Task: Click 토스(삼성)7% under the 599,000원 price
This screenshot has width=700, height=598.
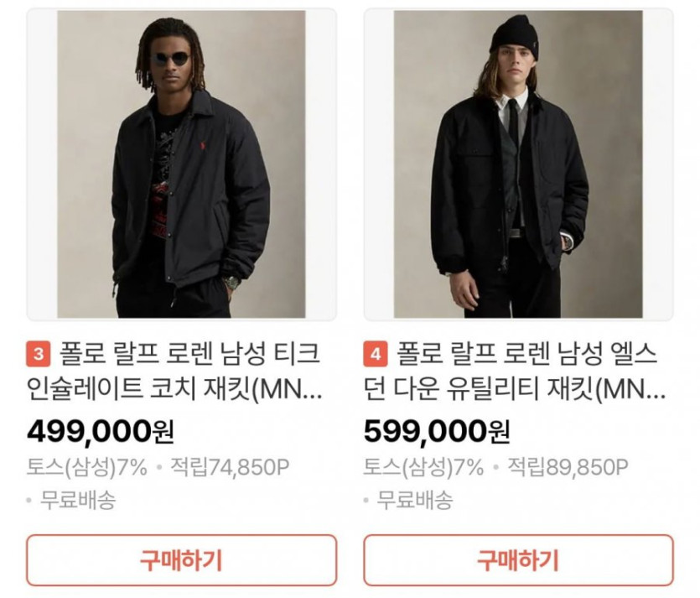Action: point(423,467)
